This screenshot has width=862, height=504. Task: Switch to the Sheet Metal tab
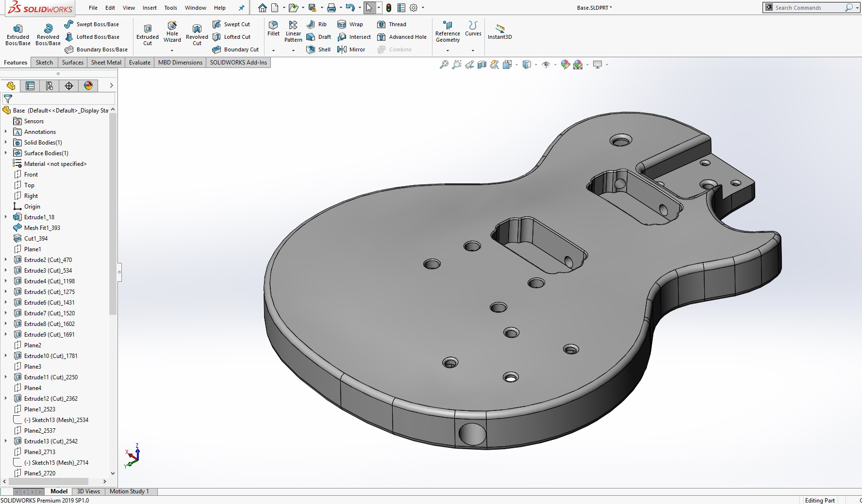click(x=106, y=63)
